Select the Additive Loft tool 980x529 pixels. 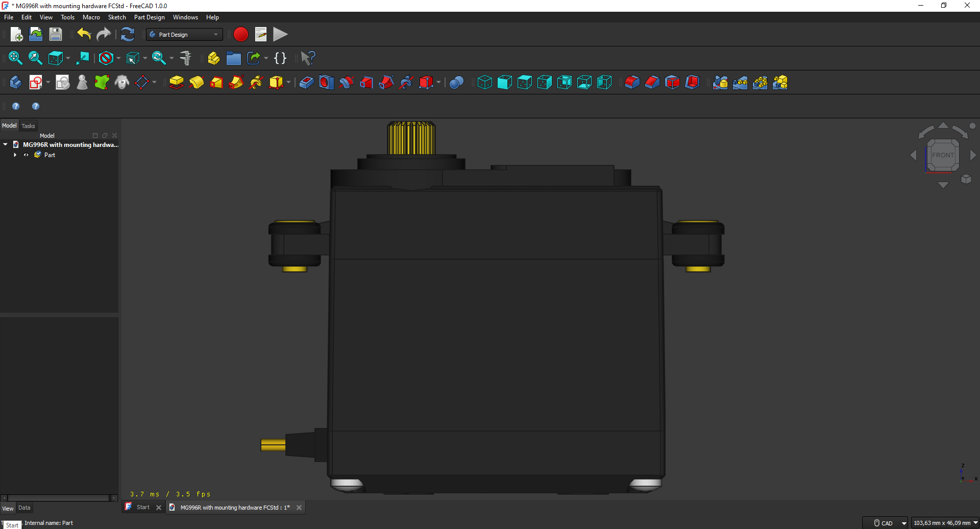(x=216, y=82)
